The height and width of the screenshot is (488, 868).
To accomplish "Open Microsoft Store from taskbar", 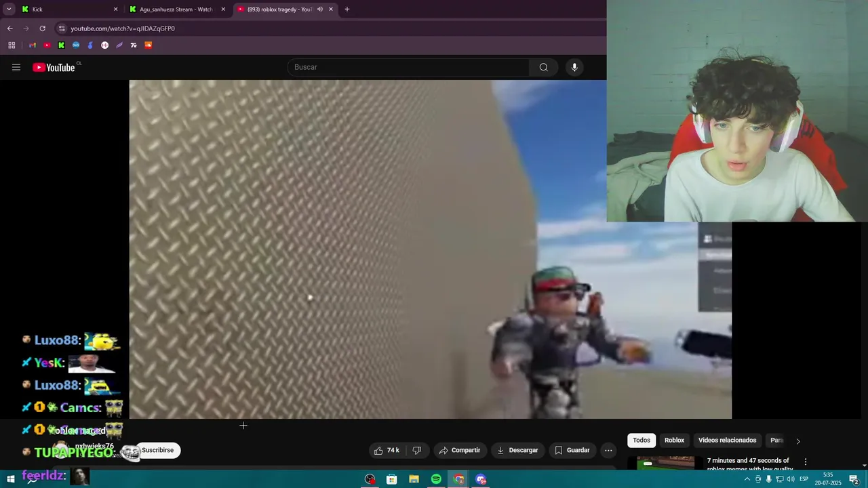I will [x=392, y=479].
